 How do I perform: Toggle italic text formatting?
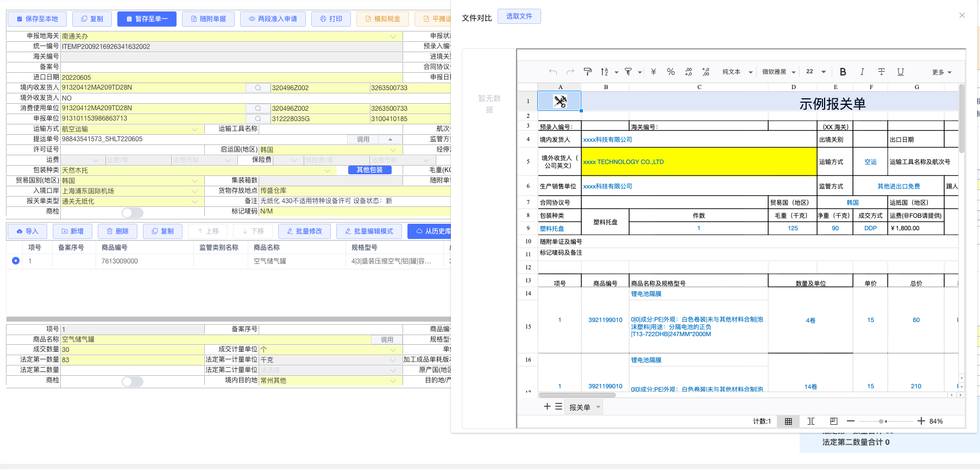(x=862, y=72)
